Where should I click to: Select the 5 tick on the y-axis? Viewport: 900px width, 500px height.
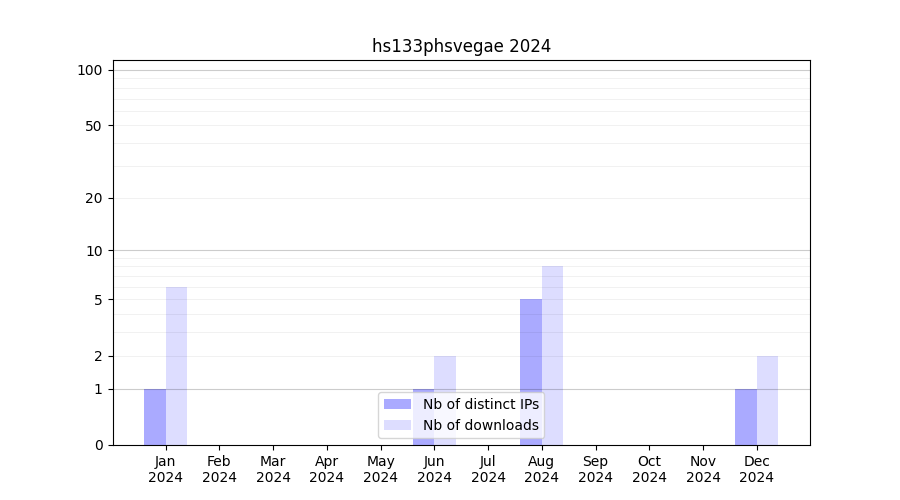[x=98, y=300]
